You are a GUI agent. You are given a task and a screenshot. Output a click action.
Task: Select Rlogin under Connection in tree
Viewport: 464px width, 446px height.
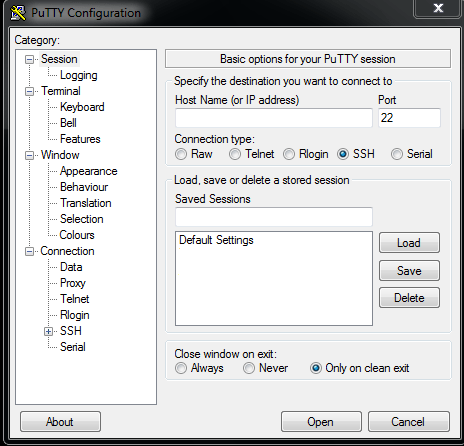point(75,315)
